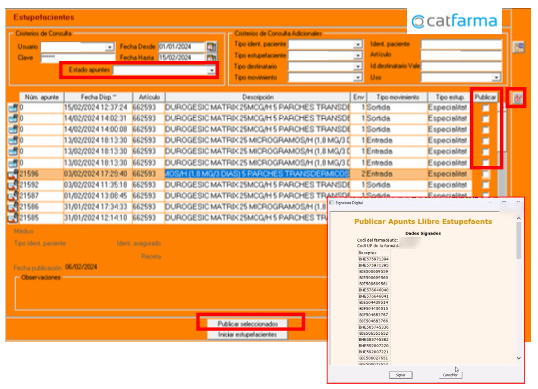Screen dimensions: 538x389
Task: Tick Publicar checkbox for apunte 21592 row
Action: pyautogui.click(x=485, y=185)
